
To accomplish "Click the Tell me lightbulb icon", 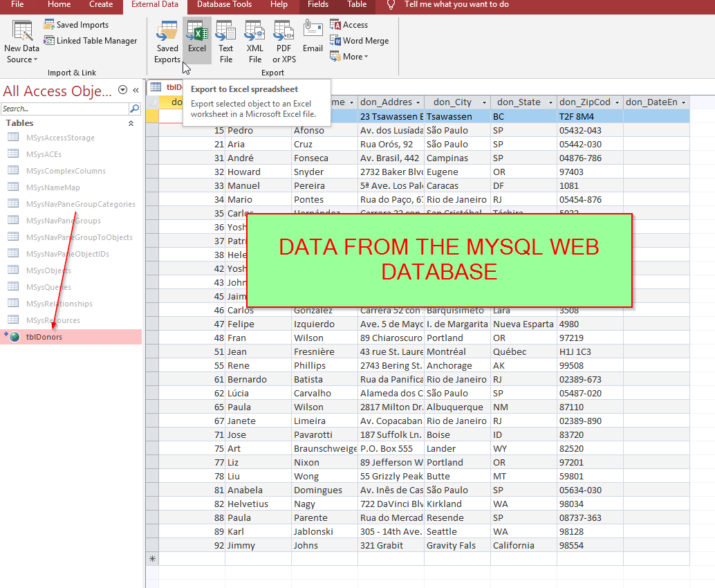I will pyautogui.click(x=391, y=5).
